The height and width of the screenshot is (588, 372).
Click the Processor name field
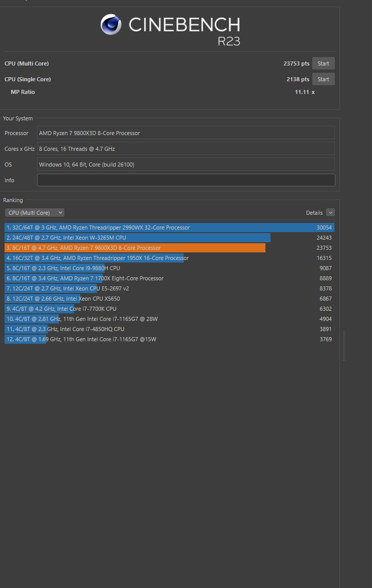[x=186, y=133]
